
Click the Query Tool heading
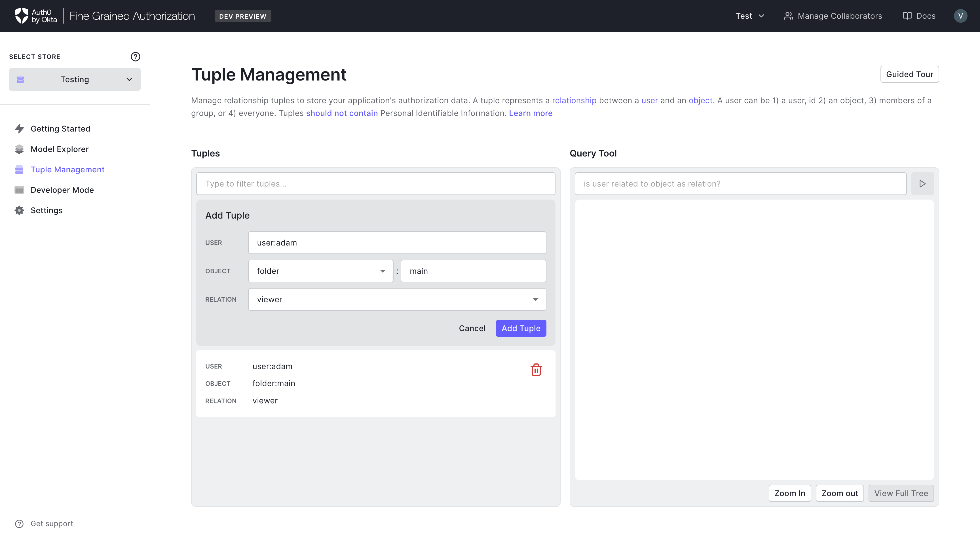(x=593, y=153)
